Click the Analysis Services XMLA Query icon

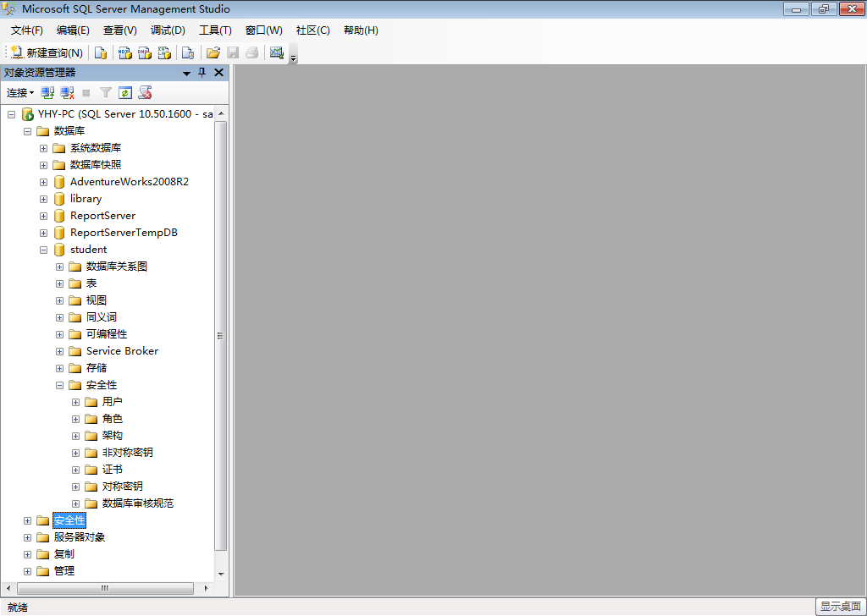(x=164, y=53)
